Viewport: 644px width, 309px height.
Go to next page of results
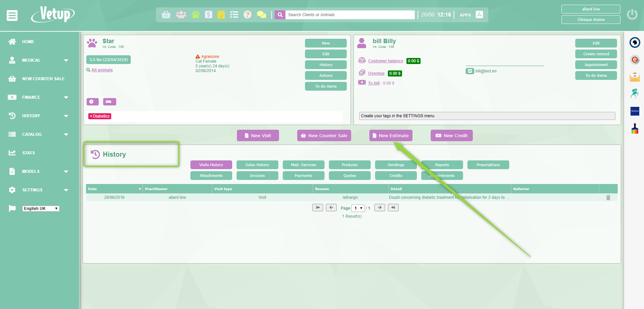(380, 208)
